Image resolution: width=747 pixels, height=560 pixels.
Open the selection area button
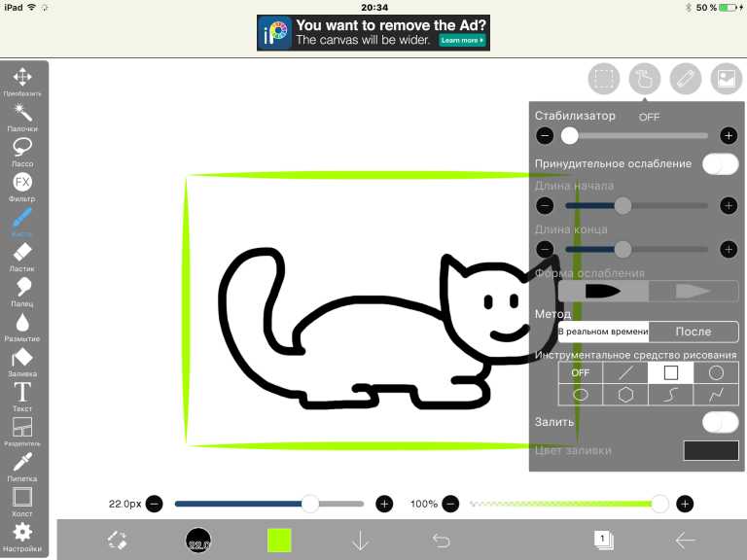point(604,79)
